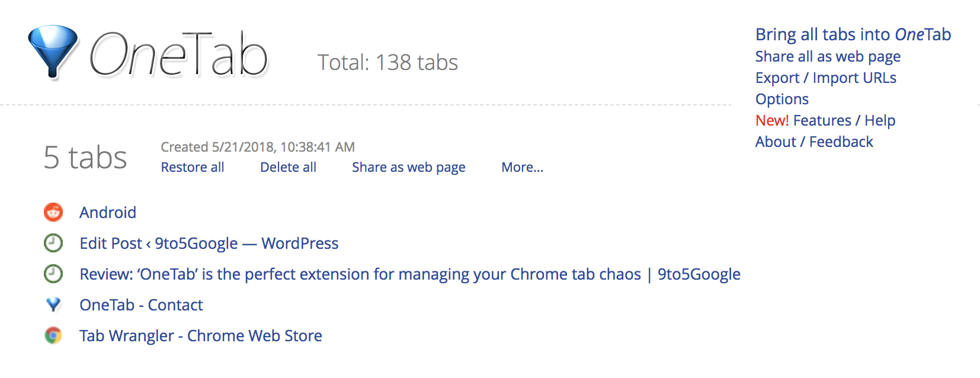Click the favicon beside the OneTab Review entry
This screenshot has width=980, height=378.
pyautogui.click(x=53, y=274)
